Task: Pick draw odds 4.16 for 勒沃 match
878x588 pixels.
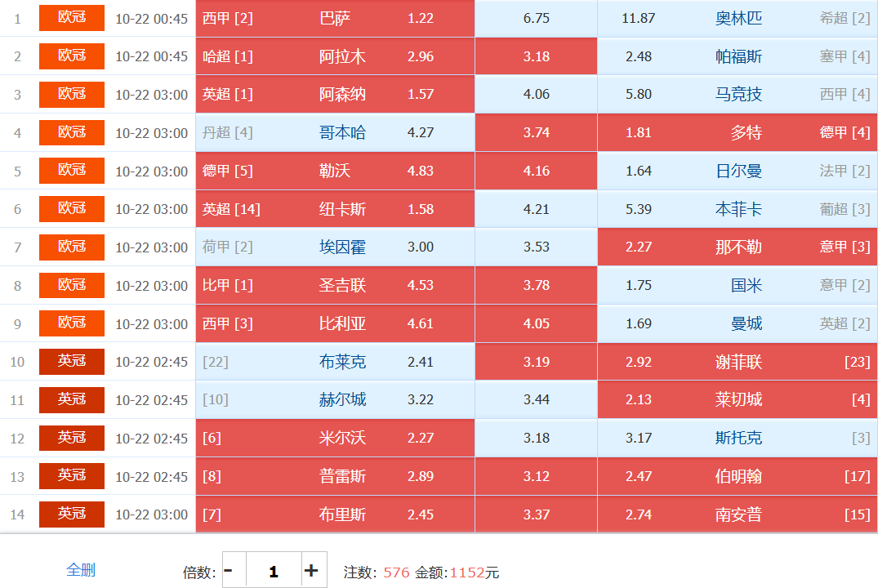Action: tap(536, 171)
